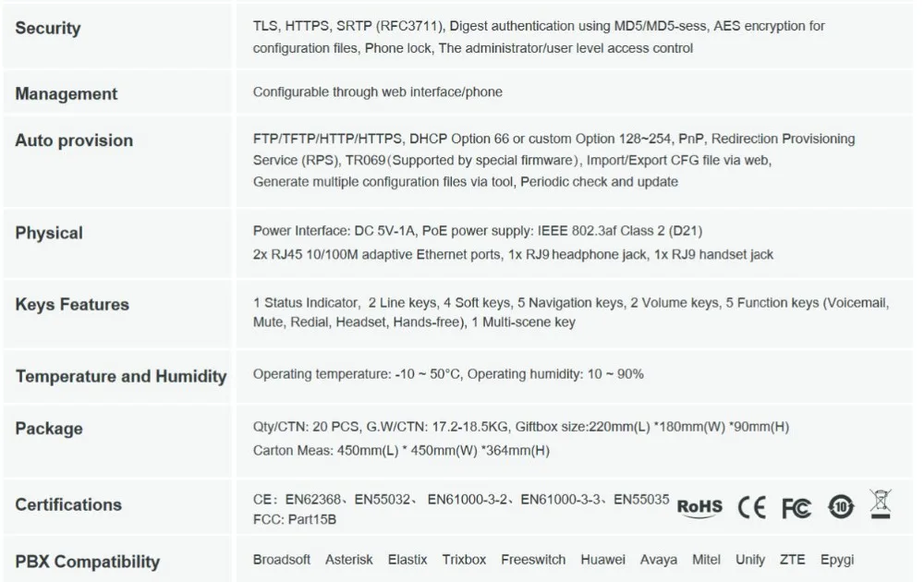The image size is (924, 582).
Task: Click the Package row heading
Action: click(x=49, y=429)
